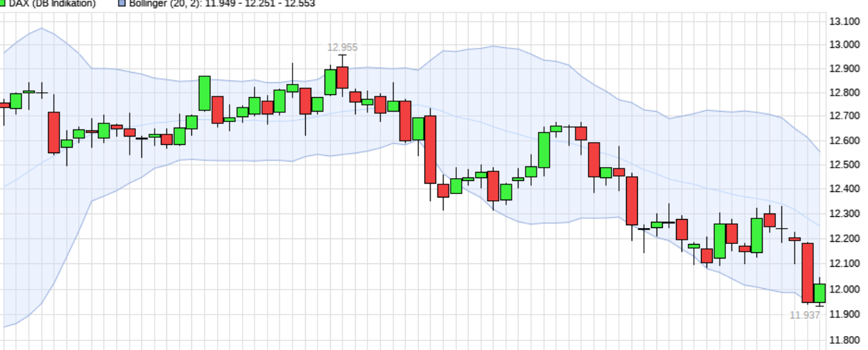Click the 11.900 axis value
Image resolution: width=868 pixels, height=350 pixels.
(x=844, y=314)
